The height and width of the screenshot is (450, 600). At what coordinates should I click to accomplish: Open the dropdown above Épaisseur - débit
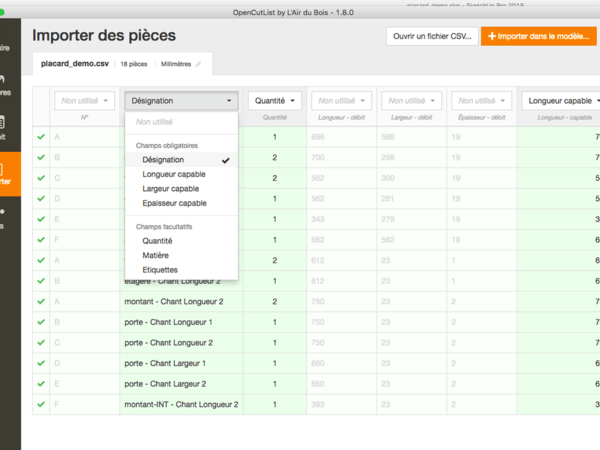(481, 101)
